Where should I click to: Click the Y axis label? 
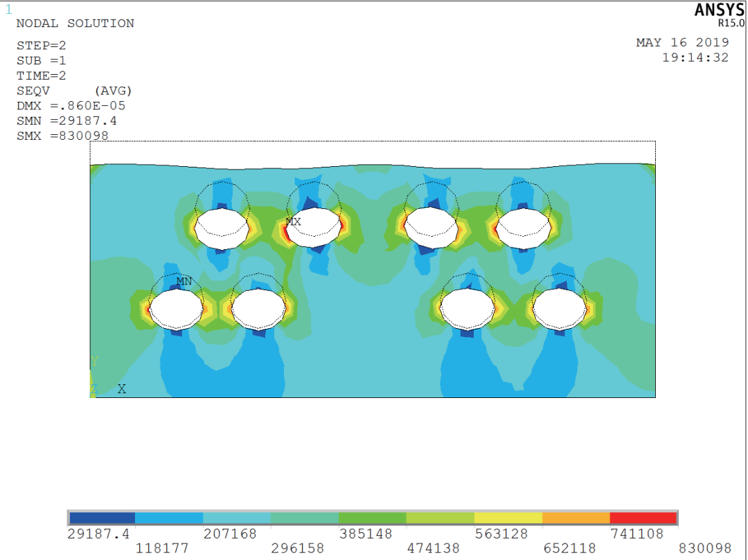click(x=94, y=361)
